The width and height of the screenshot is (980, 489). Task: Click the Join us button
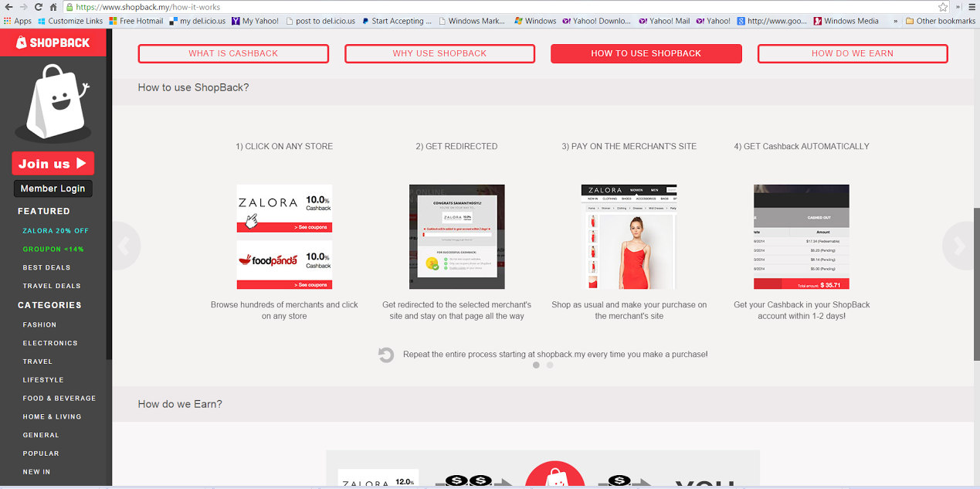(x=53, y=163)
